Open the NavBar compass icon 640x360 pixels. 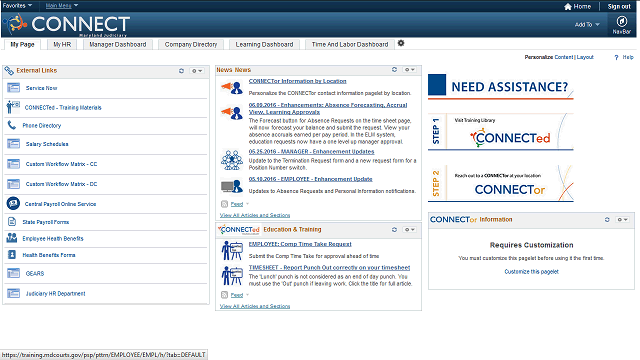[622, 21]
